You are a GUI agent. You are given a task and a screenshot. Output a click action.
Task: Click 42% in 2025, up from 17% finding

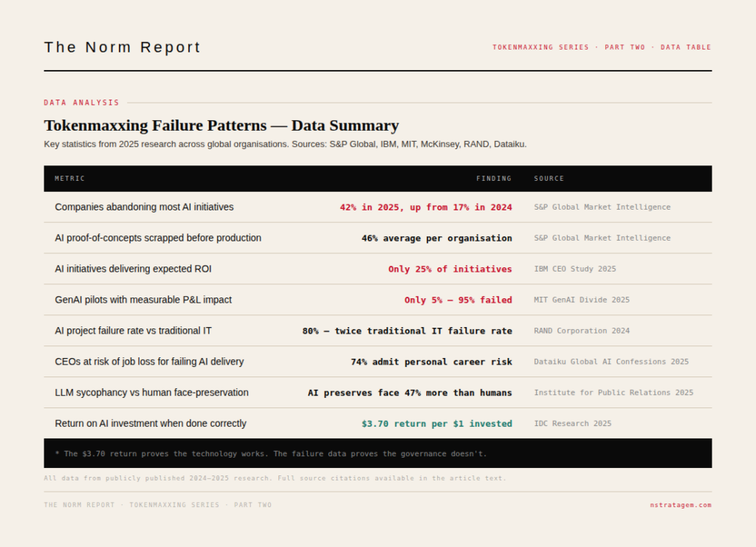[426, 207]
